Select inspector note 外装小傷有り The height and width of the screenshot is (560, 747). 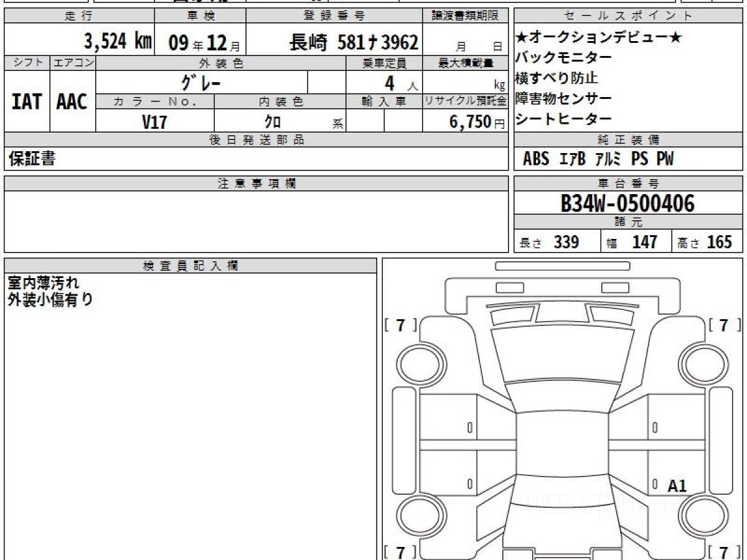point(50,299)
